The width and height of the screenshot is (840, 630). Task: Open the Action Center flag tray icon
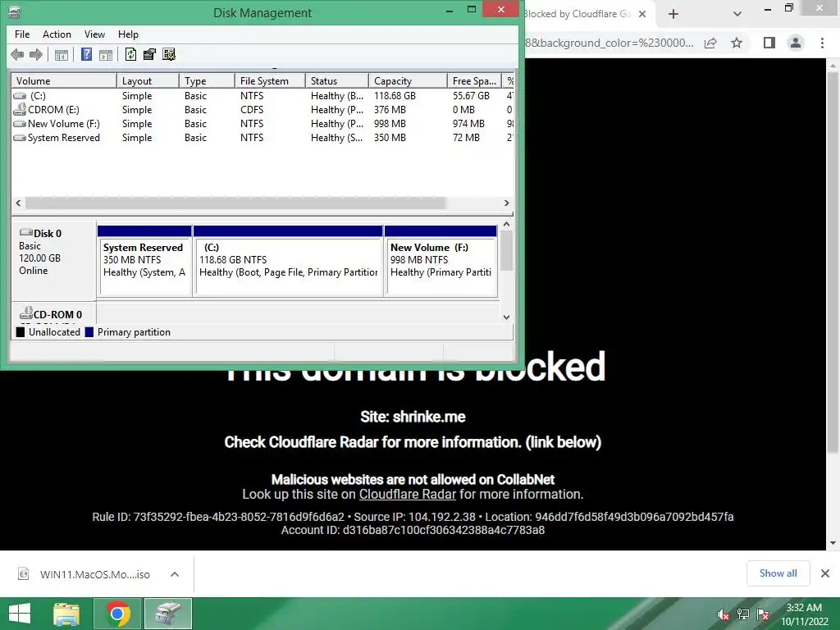(x=763, y=614)
